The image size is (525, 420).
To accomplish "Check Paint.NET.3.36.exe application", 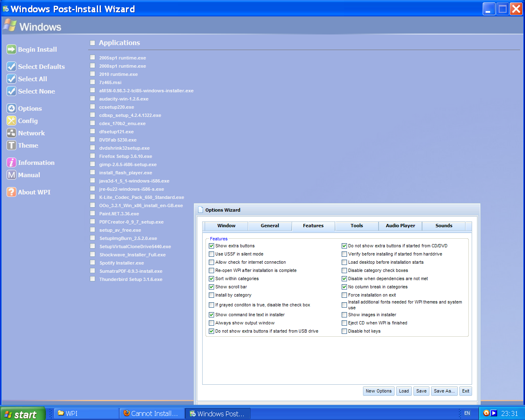I will click(93, 213).
